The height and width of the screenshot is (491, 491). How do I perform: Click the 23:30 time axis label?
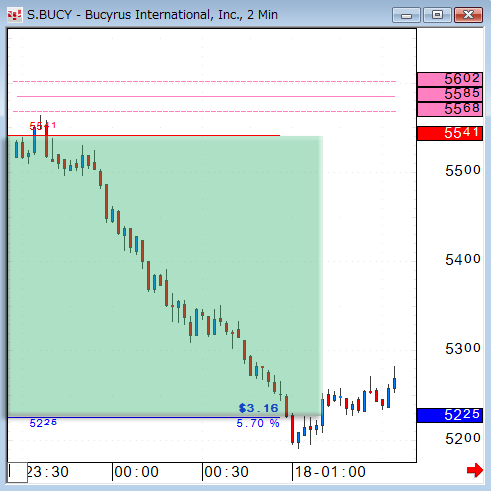point(48,472)
